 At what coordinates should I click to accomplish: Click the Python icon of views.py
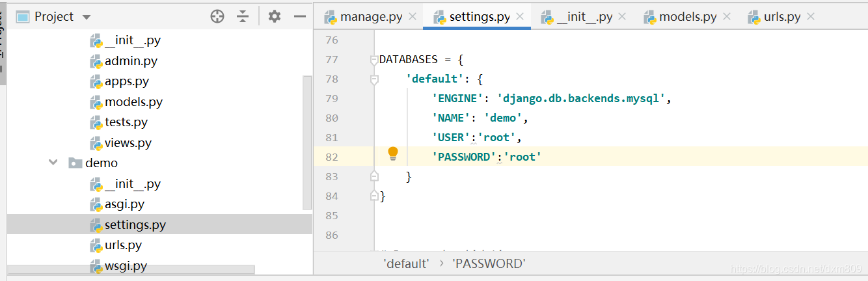[x=95, y=143]
